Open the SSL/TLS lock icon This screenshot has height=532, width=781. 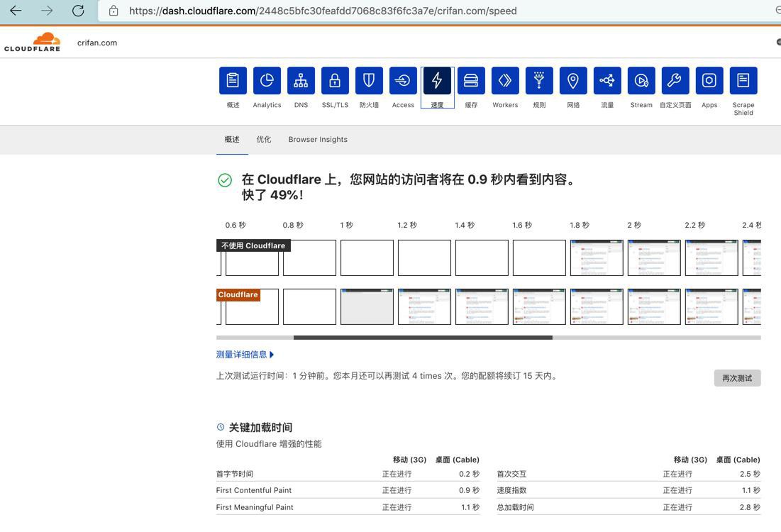pos(335,80)
